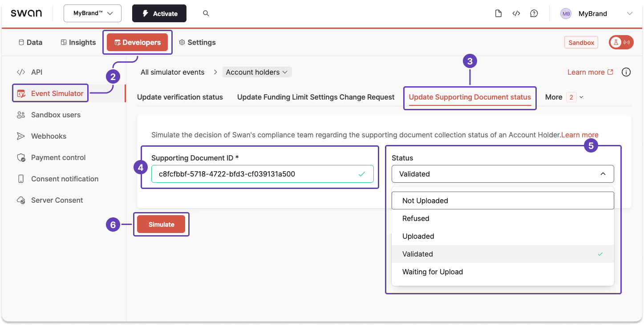644x325 pixels.
Task: Expand the Account holders breadcrumb dropdown
Action: tap(257, 72)
